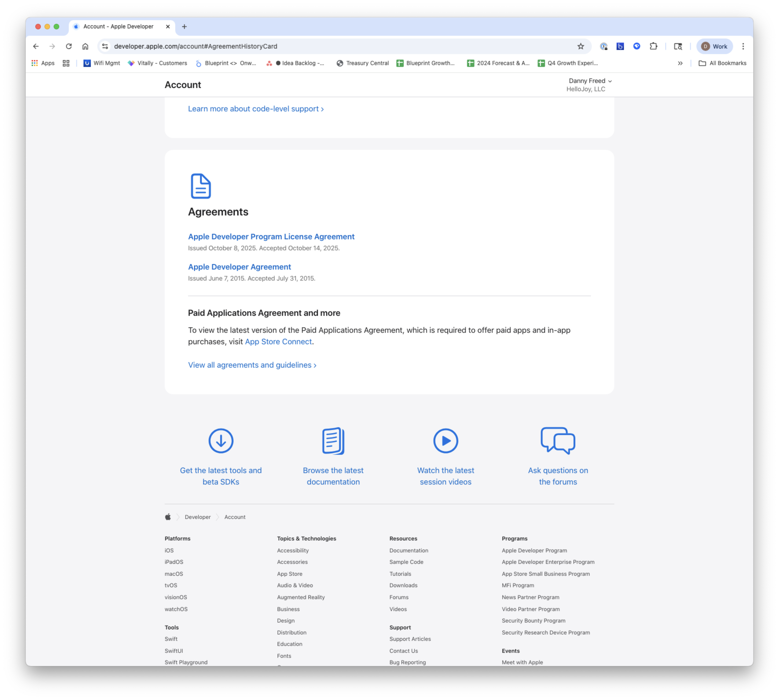Follow the App Store Connect link
The width and height of the screenshot is (779, 700).
[x=278, y=342]
